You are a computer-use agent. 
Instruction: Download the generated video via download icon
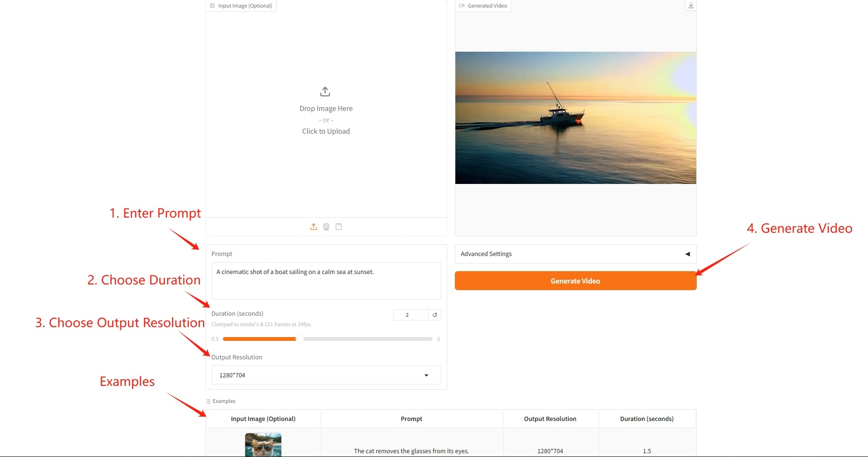(x=691, y=5)
